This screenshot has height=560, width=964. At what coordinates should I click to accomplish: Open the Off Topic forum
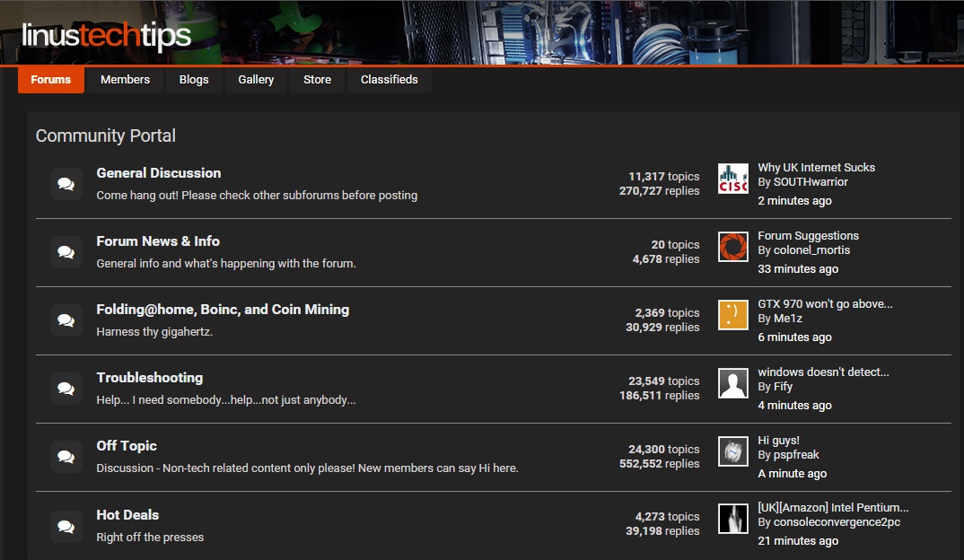coord(127,446)
